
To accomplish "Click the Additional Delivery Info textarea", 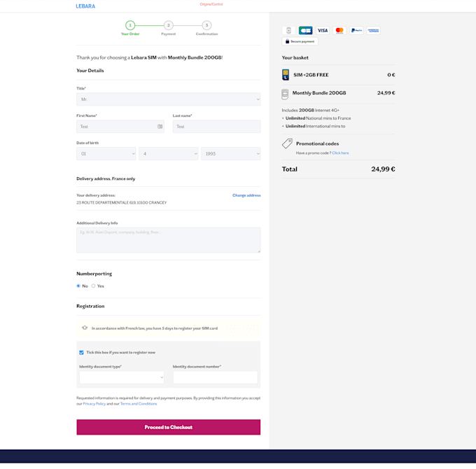I will (169, 240).
